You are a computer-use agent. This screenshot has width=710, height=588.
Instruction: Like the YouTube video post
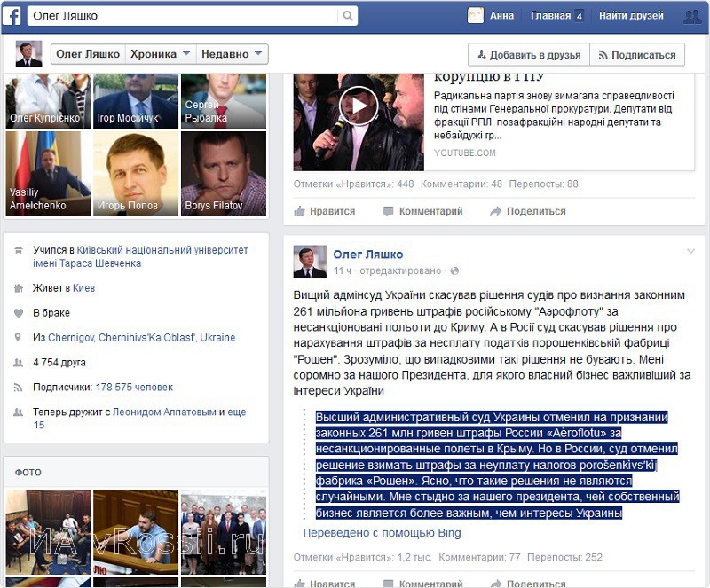tap(324, 211)
